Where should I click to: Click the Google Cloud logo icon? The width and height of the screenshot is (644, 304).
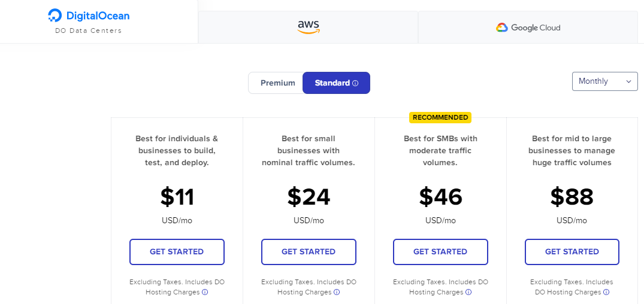coord(502,28)
